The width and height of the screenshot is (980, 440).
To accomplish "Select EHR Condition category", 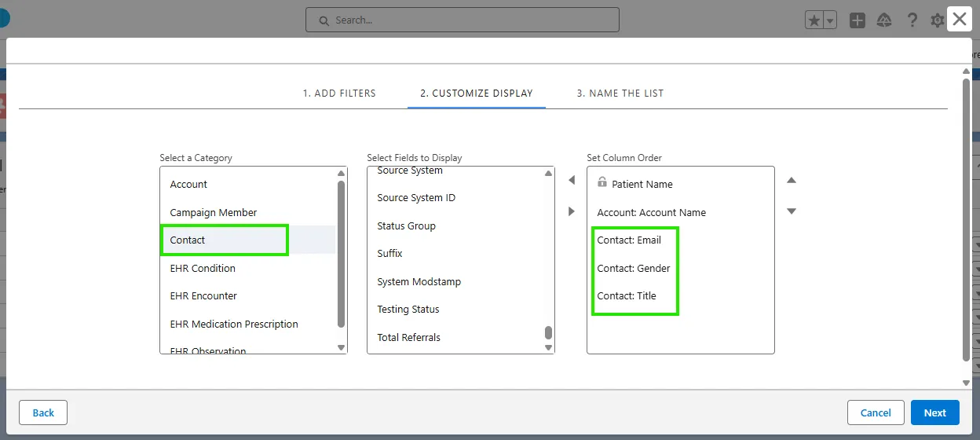I will coord(203,268).
